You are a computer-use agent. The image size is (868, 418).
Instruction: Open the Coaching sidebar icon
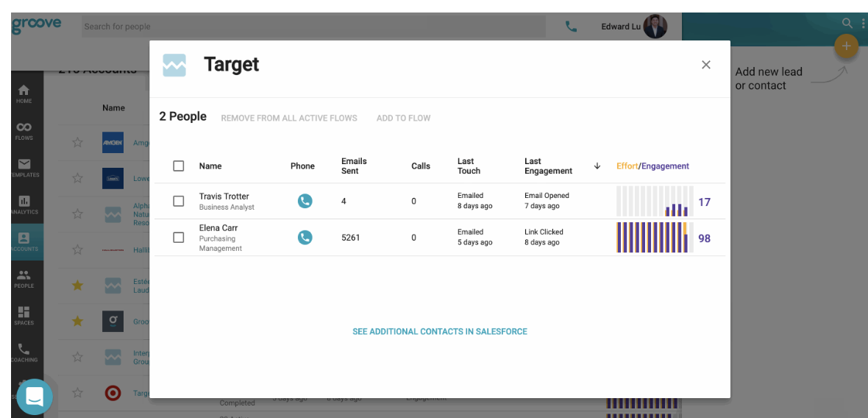(24, 353)
